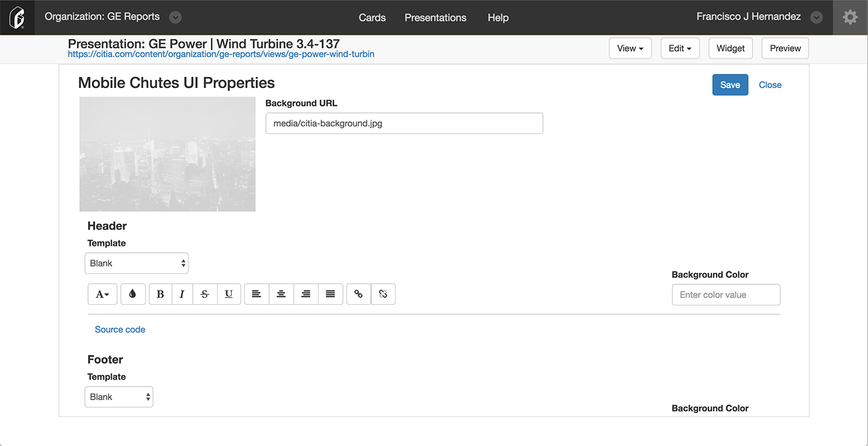This screenshot has height=446, width=868.
Task: Open the Footer template select box
Action: pos(119,397)
